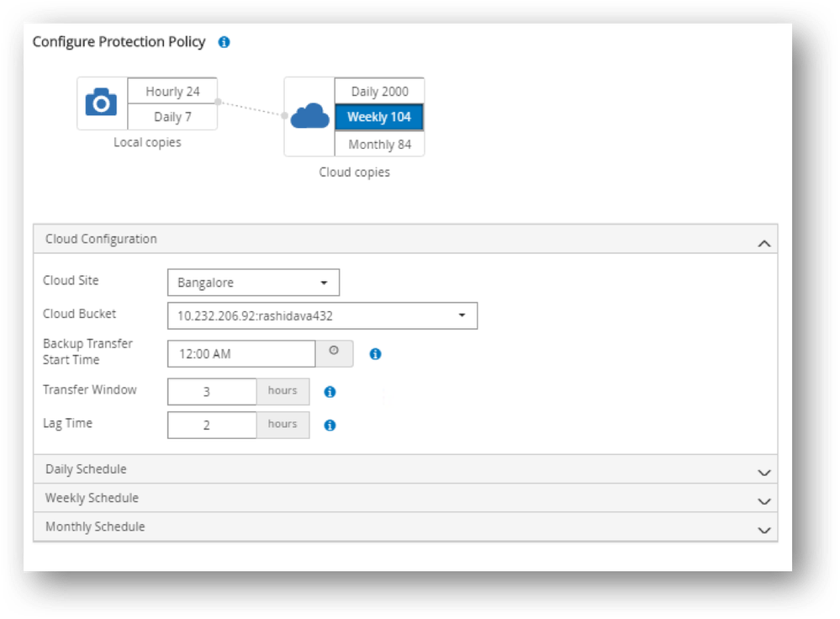Select the Hourly 24 local copy box
Image resolution: width=840 pixels, height=619 pixels.
coord(172,91)
